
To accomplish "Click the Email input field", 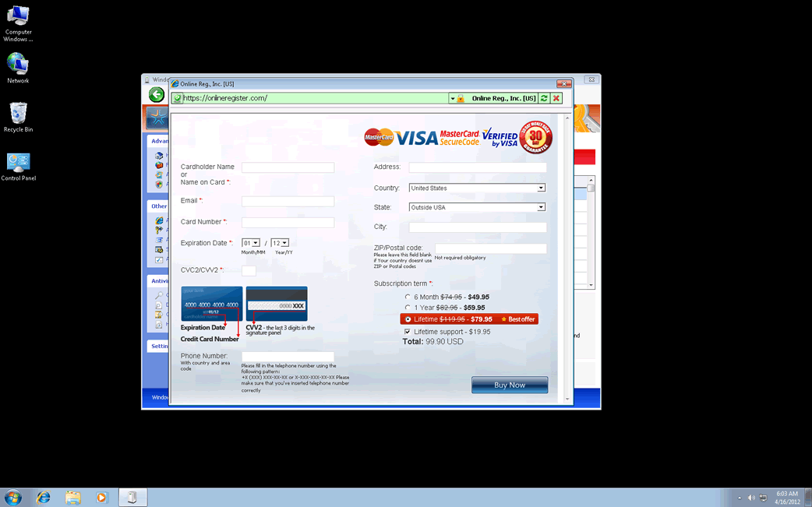I will coord(288,202).
